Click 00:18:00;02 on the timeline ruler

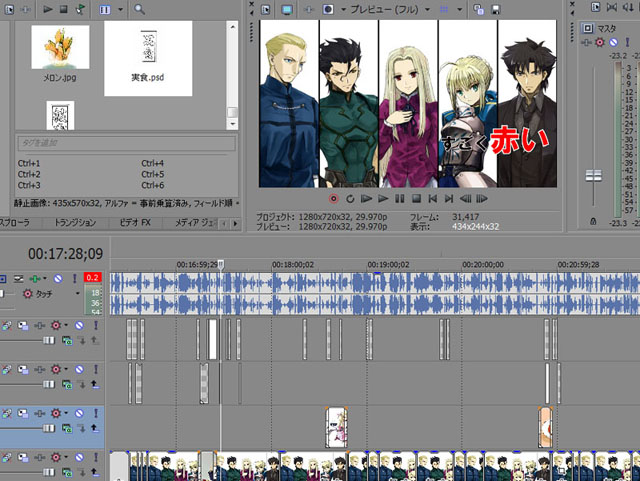pos(293,265)
